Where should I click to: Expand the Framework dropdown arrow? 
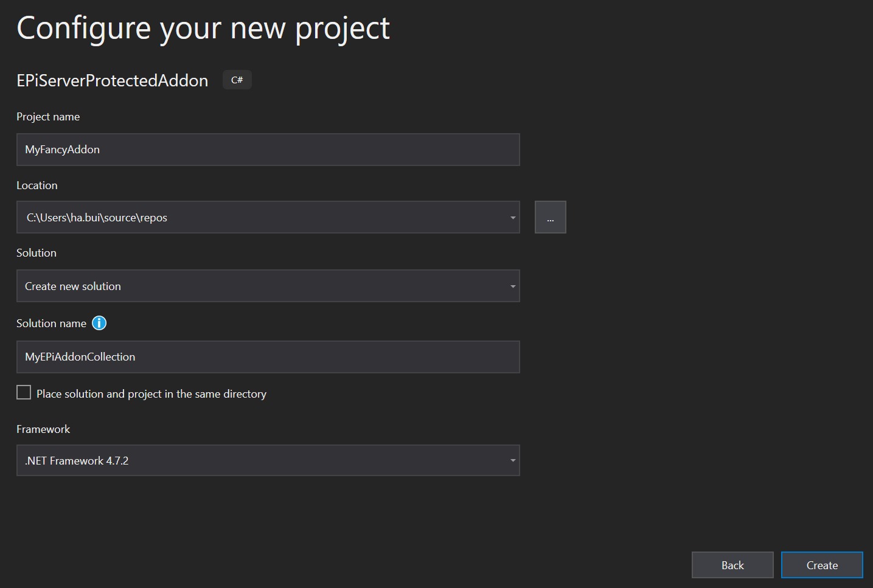click(512, 461)
